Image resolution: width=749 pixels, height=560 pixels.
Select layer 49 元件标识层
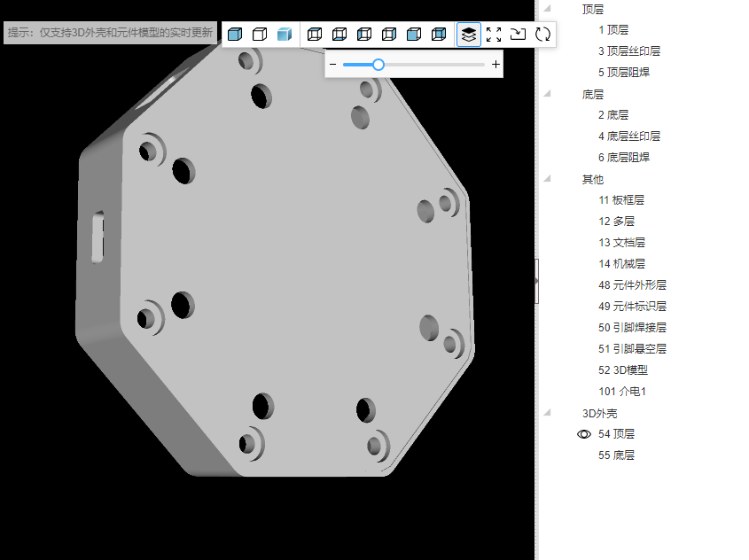point(632,307)
